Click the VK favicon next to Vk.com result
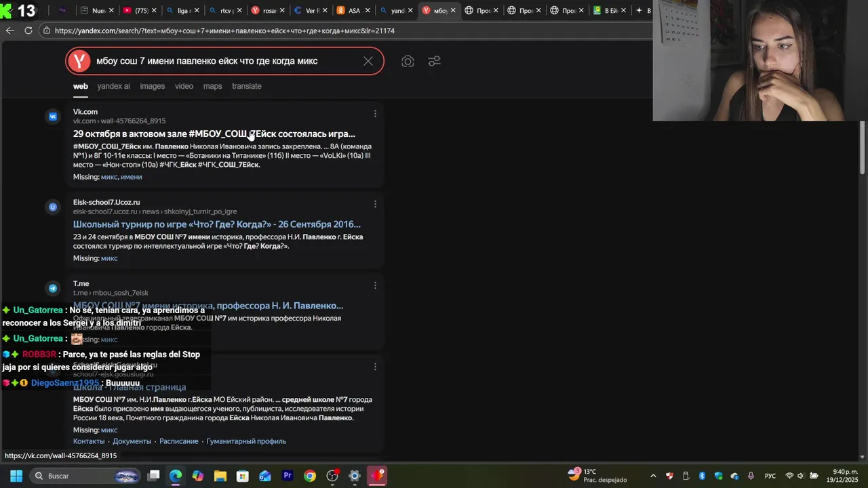The height and width of the screenshot is (488, 868). (53, 117)
